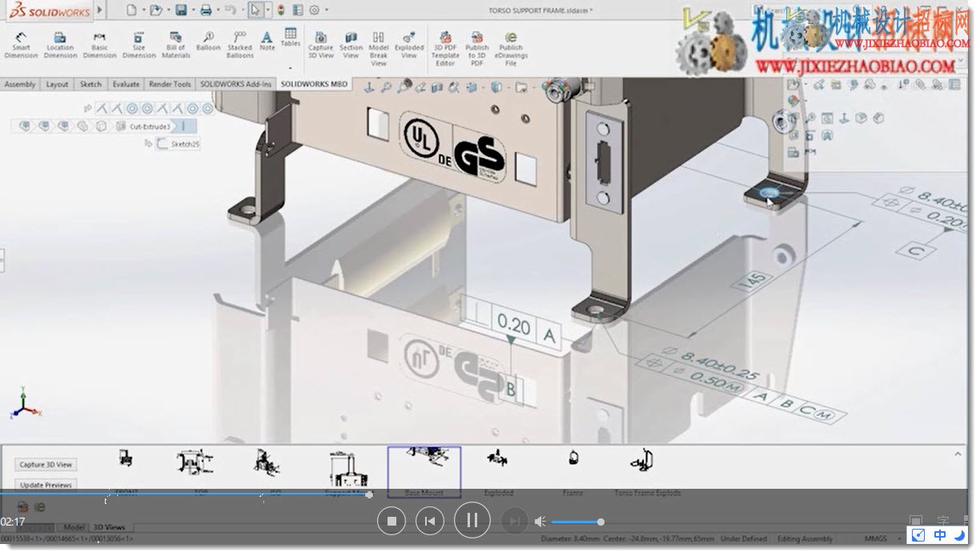980x556 pixels.
Task: Open Model Break View tool
Action: coord(379,48)
